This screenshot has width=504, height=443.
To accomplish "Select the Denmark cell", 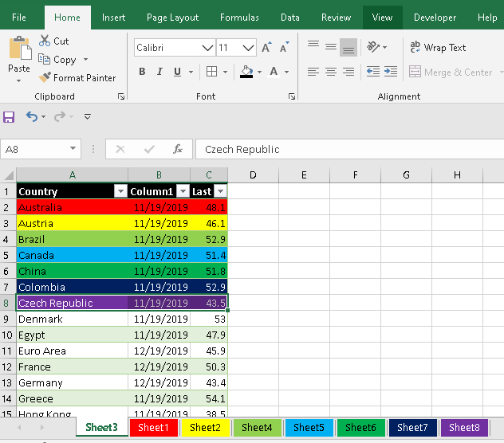I will tap(73, 319).
